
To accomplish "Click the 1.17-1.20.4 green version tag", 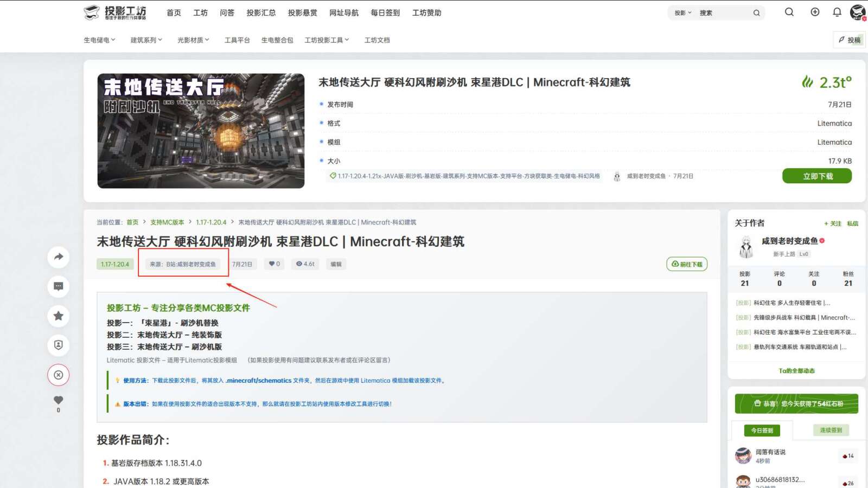I will (x=115, y=264).
